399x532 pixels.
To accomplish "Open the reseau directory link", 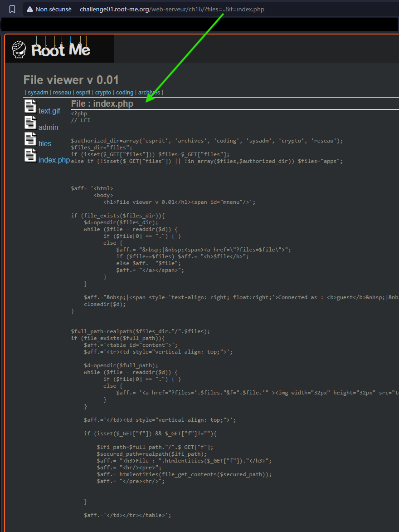I will coord(62,93).
